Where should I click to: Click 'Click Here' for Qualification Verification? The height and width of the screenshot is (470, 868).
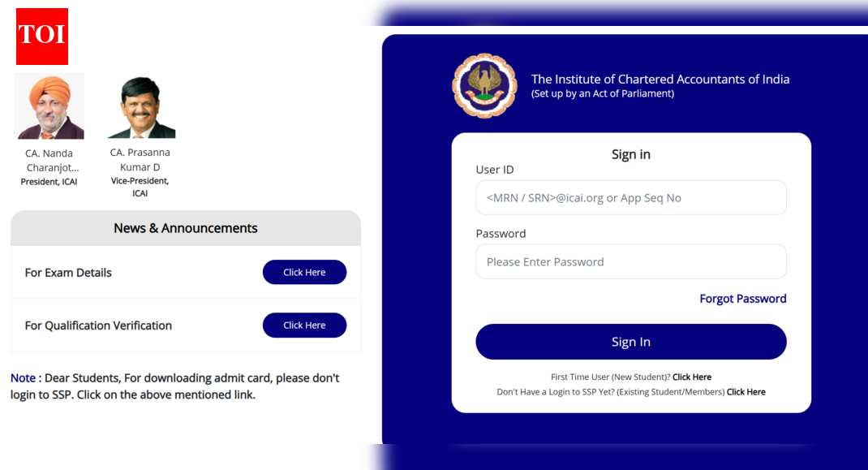pos(304,325)
